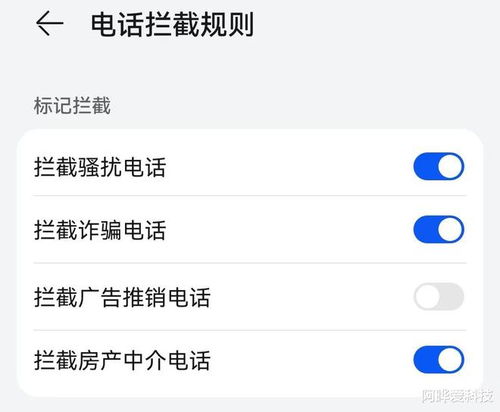Tap the white knob of 拦截骚扰电话 switch

click(x=450, y=166)
